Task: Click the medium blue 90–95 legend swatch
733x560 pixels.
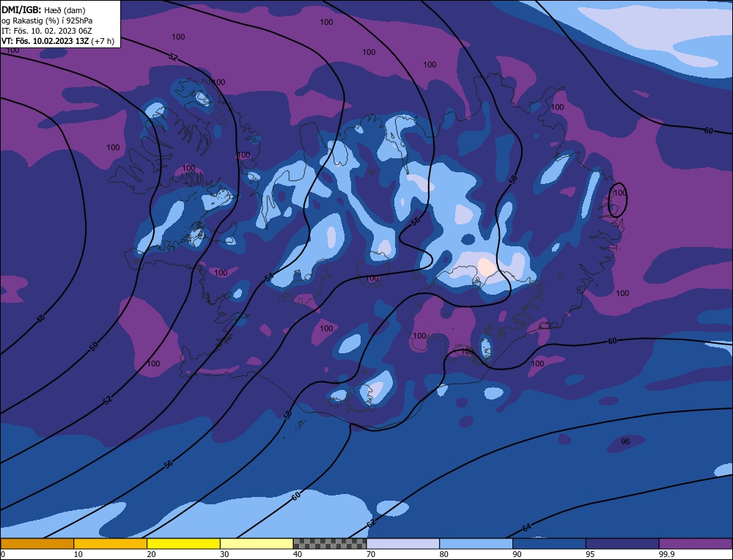Action: pos(549,544)
